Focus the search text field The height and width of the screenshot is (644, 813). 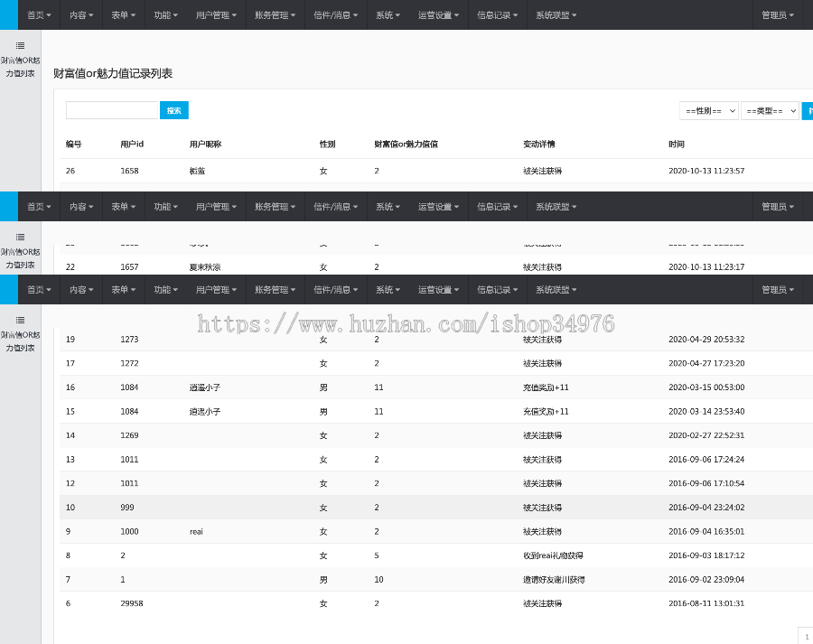click(x=112, y=110)
